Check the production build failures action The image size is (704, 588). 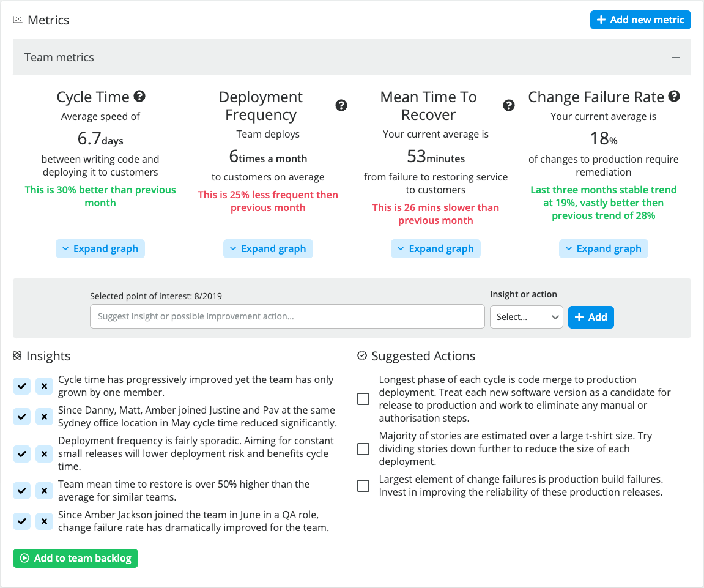click(363, 485)
